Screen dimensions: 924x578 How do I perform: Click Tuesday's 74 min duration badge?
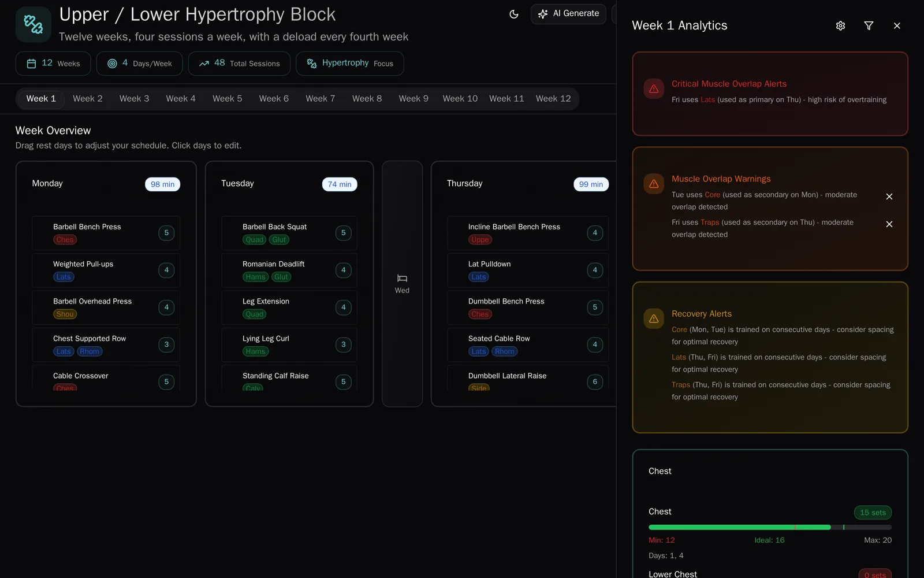(340, 184)
